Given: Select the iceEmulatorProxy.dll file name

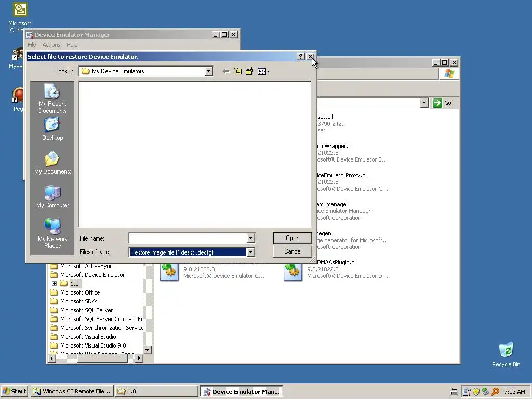Looking at the screenshot, I should click(342, 175).
